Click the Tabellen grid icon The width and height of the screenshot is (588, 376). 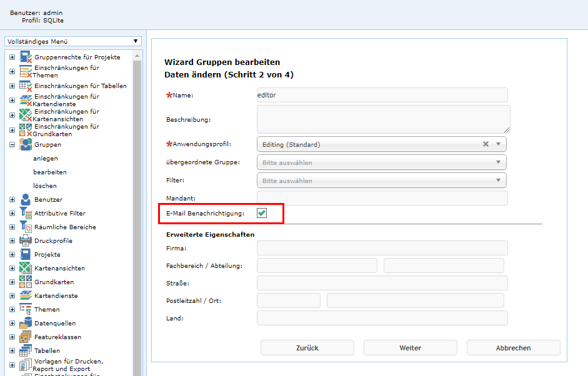coord(26,351)
